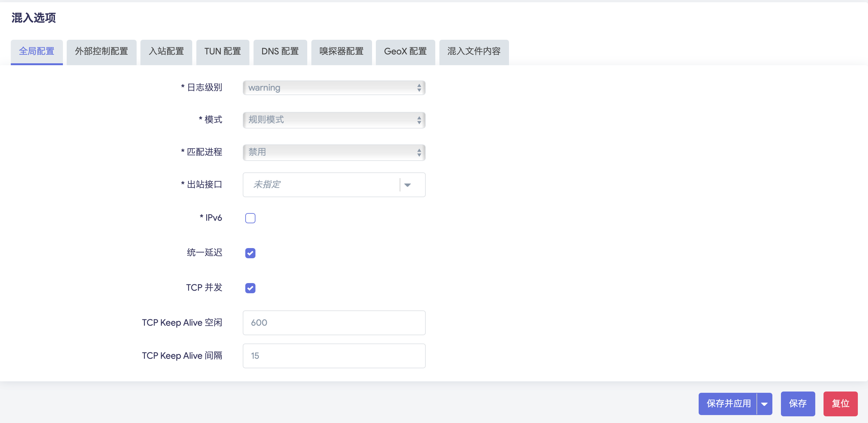Click the arrow beside 保存并应用
This screenshot has height=423, width=868.
coord(764,404)
